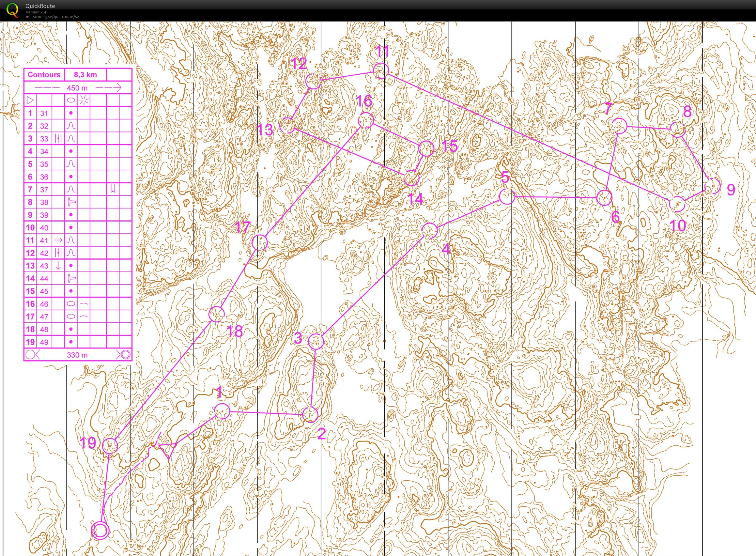This screenshot has height=556, width=756.
Task: Select control circle 9 on the map
Action: [712, 186]
